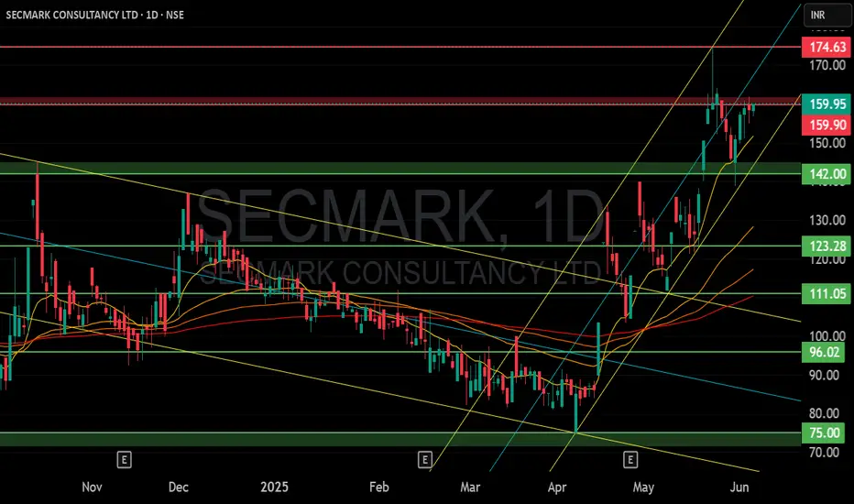Click the Apr label on time axis
This screenshot has height=504, width=854.
pos(556,488)
